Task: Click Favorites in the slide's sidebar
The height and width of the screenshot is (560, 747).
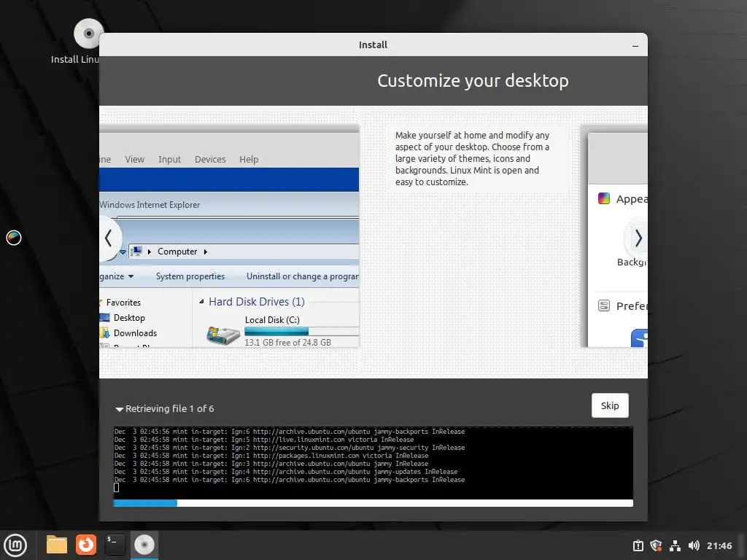Action: tap(123, 303)
